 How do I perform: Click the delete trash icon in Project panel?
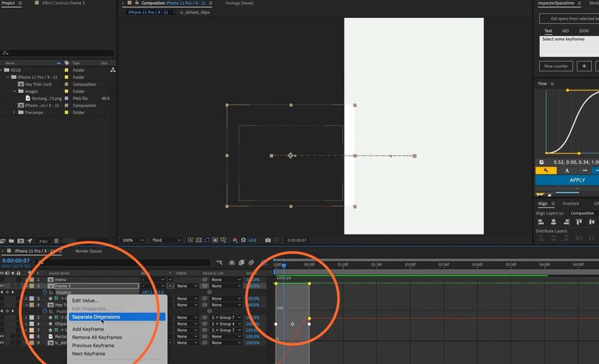[x=56, y=241]
